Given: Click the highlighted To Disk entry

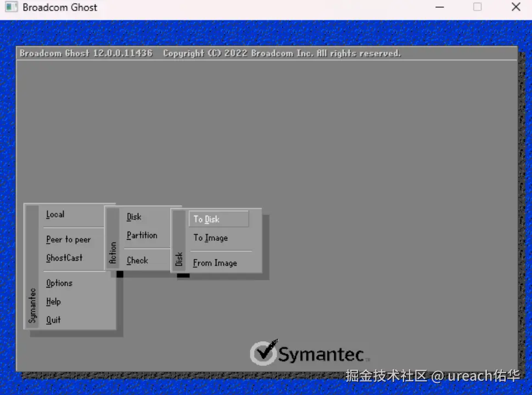Looking at the screenshot, I should coord(206,219).
